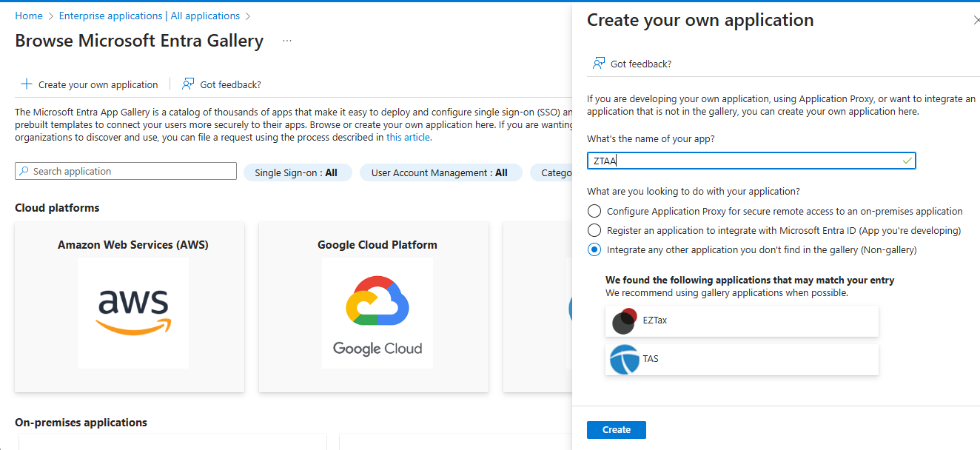Click Got feedback? in the gallery toolbar

[x=221, y=84]
